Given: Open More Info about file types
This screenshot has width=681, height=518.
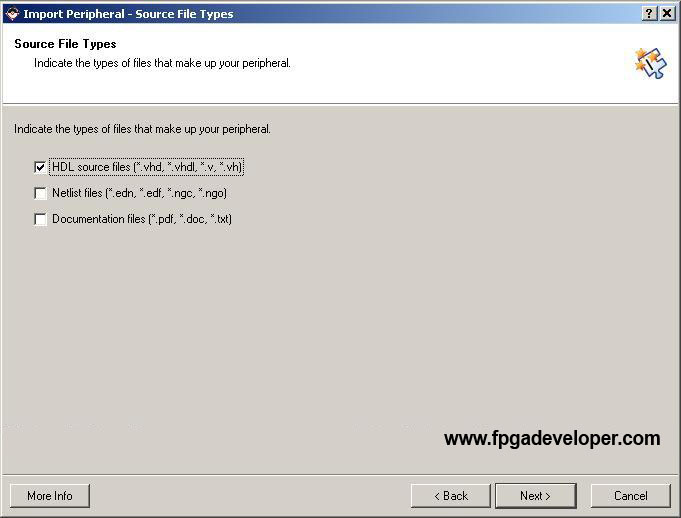Looking at the screenshot, I should pos(50,496).
